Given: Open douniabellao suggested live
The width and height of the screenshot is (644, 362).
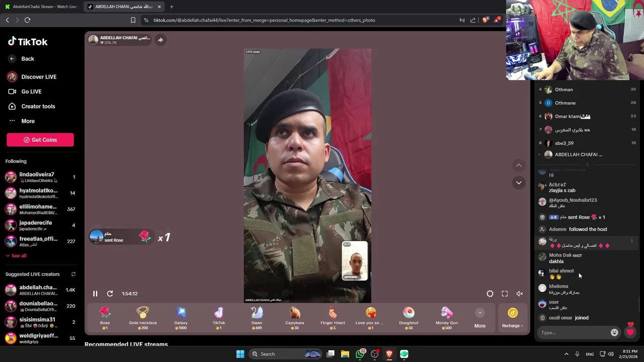Looking at the screenshot, I should click(39, 306).
